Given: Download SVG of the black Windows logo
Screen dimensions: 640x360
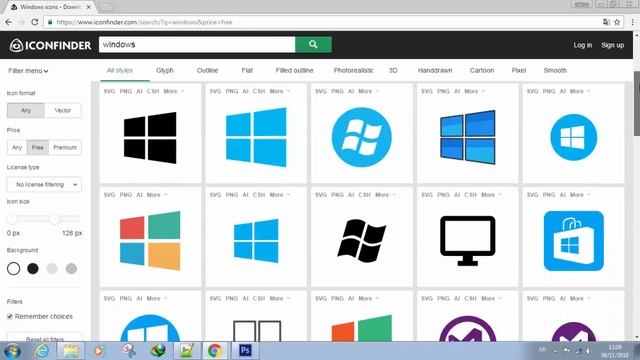Looking at the screenshot, I should coord(109,91).
